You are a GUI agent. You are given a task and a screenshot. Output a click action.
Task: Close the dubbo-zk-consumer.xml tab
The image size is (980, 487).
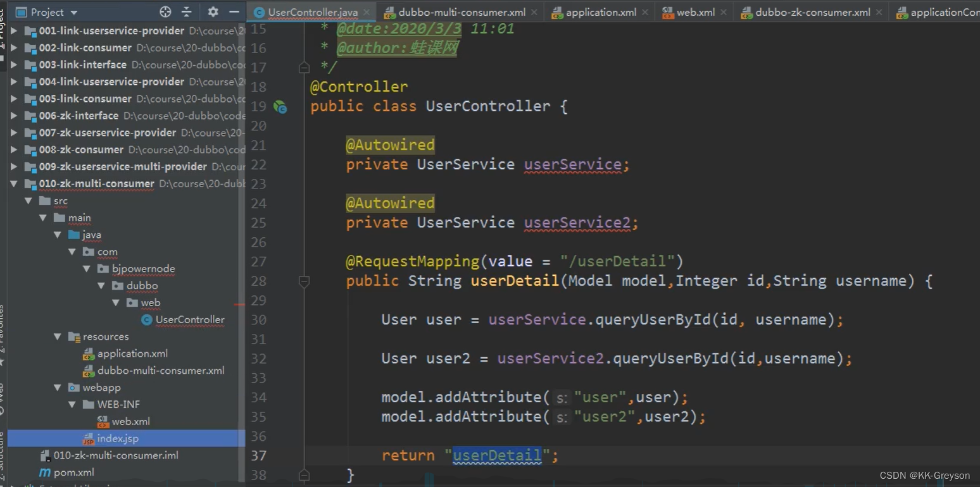pos(879,12)
